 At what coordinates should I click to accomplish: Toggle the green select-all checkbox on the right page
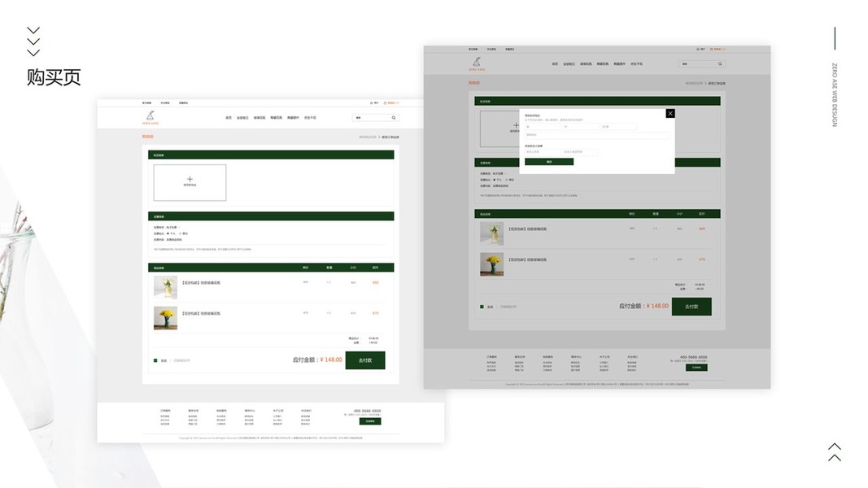tap(482, 307)
